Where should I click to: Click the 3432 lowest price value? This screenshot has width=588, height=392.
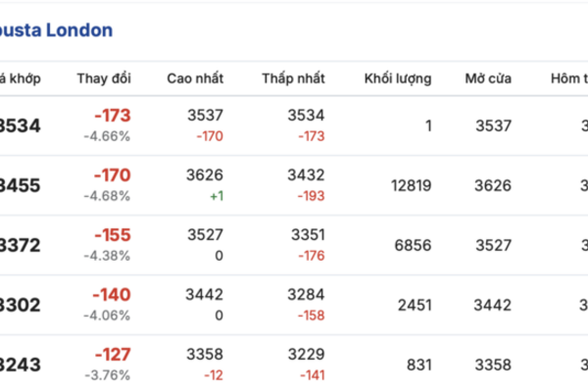point(306,176)
